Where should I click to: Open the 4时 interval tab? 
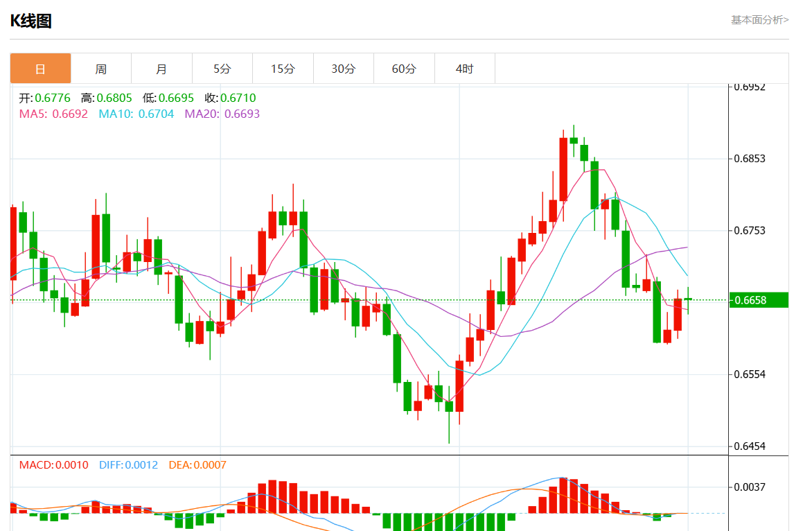point(464,69)
